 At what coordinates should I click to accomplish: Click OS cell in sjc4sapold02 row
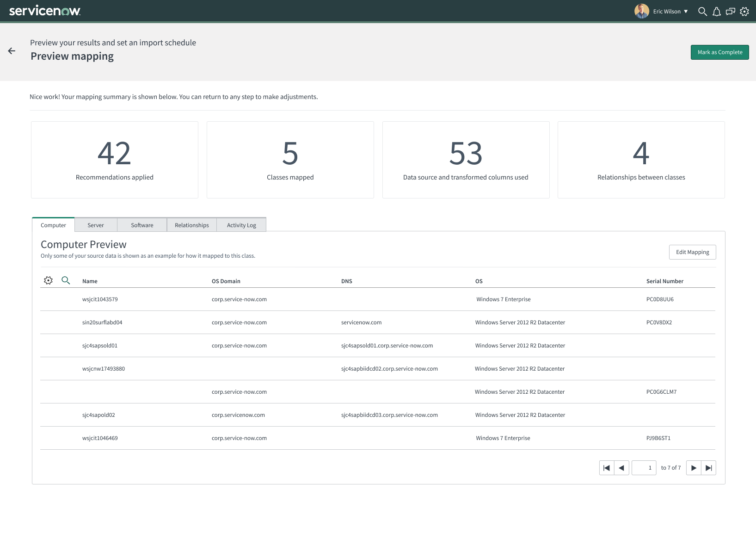point(520,415)
